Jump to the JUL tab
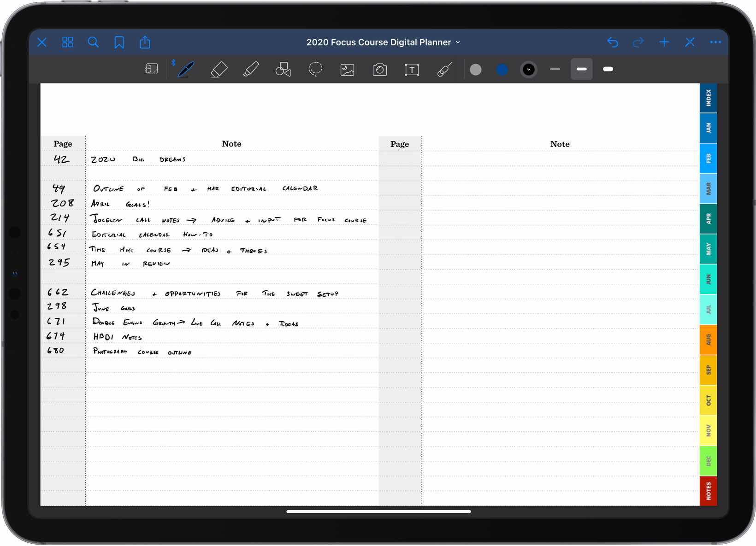The width and height of the screenshot is (756, 546). [x=709, y=310]
